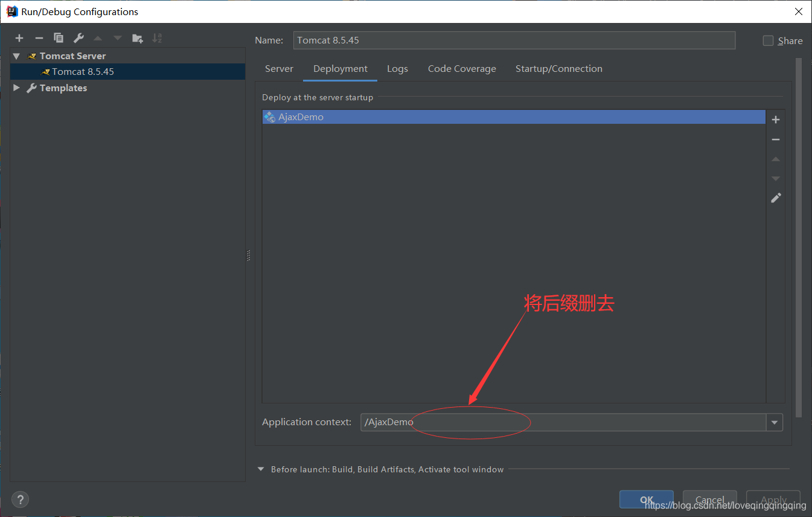
Task: Open help with question mark icon
Action: click(20, 499)
